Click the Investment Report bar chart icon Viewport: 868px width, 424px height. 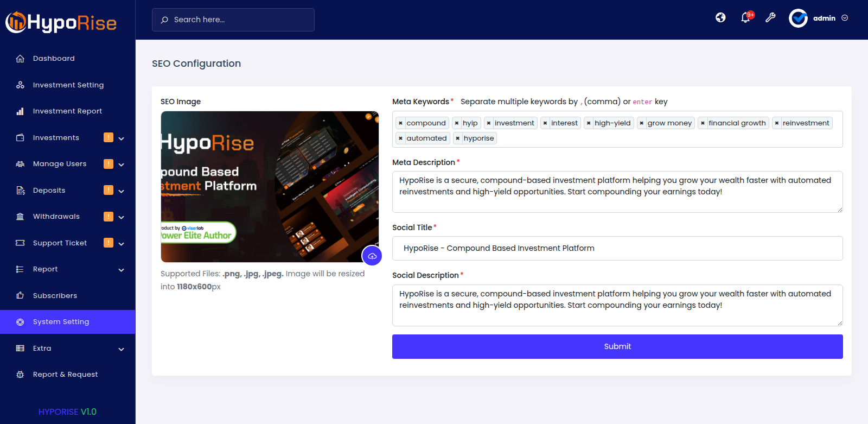[x=20, y=111]
